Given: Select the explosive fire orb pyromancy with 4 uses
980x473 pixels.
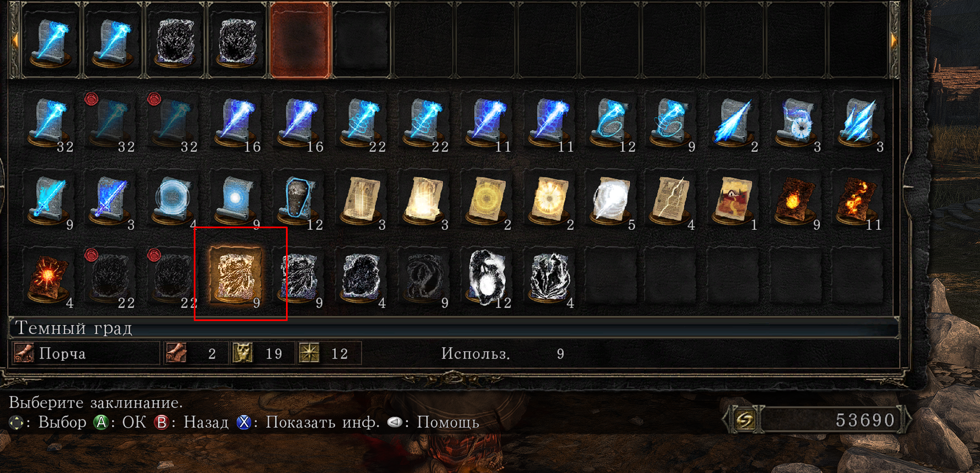Looking at the screenshot, I should pyautogui.click(x=49, y=277).
